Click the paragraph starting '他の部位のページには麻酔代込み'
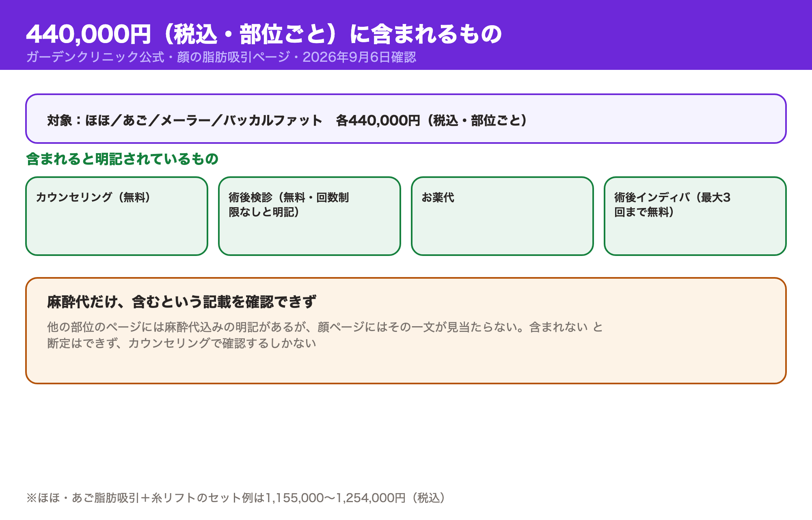 [325, 335]
